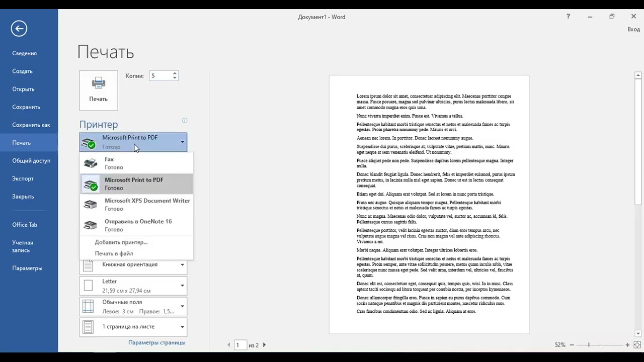Select Microsoft XPS Document Writer printer
This screenshot has width=644, height=362.
pyautogui.click(x=137, y=205)
